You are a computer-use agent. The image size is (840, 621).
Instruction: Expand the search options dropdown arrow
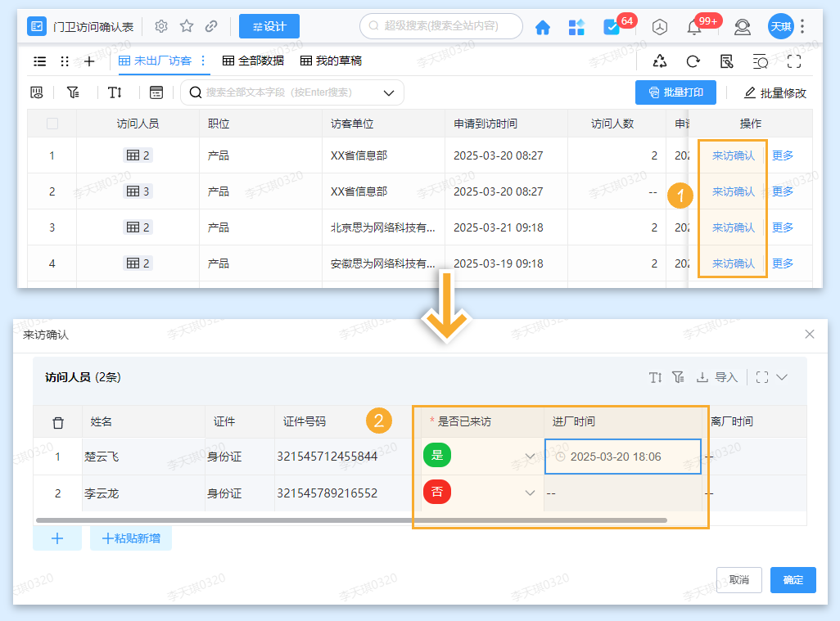[388, 92]
